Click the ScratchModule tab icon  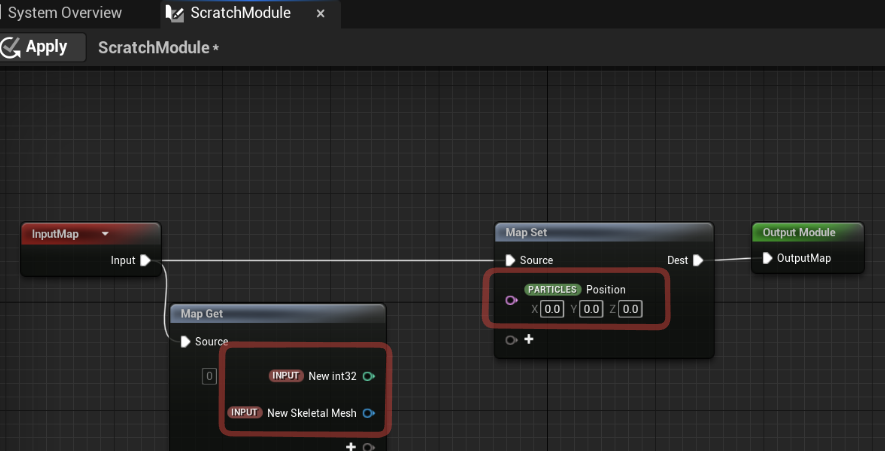point(175,14)
